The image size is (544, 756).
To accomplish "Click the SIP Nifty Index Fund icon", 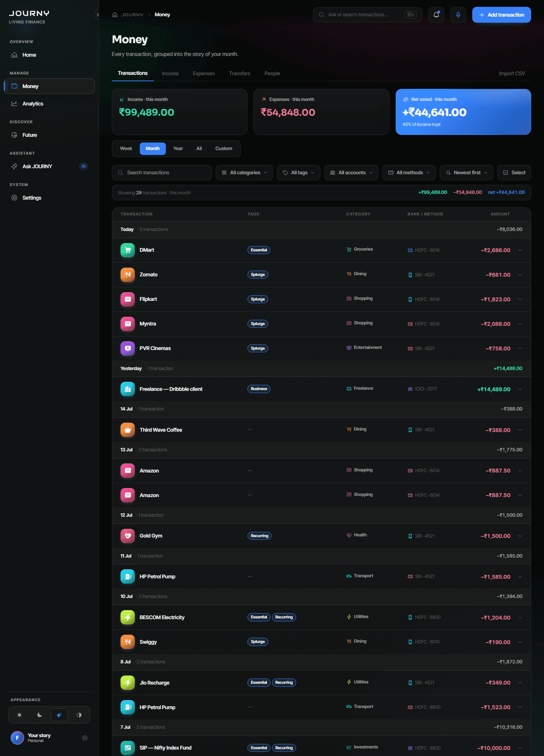I will [128, 748].
